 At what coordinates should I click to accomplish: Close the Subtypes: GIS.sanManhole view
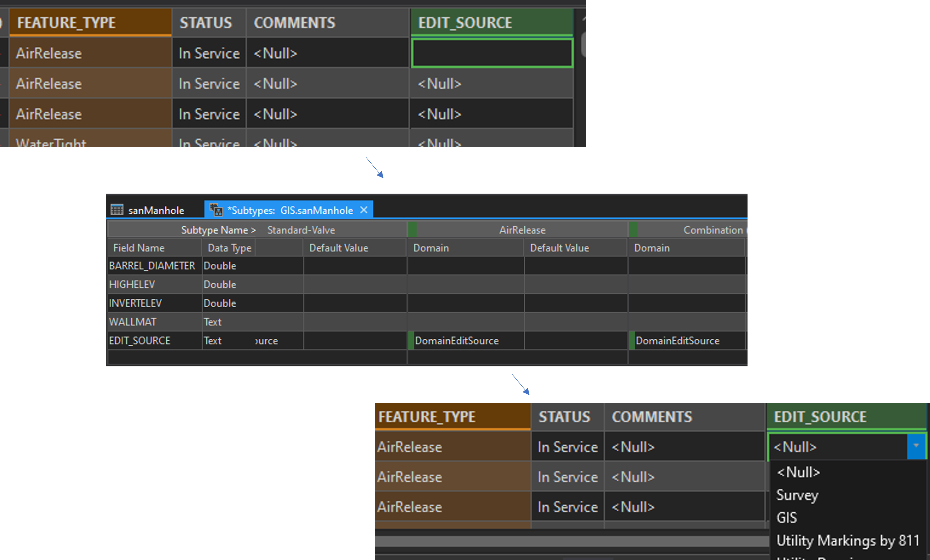point(363,210)
